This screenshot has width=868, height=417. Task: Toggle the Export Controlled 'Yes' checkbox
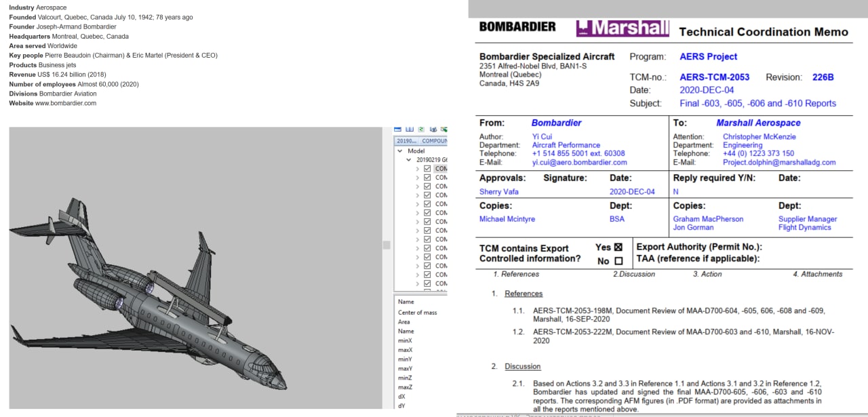618,247
